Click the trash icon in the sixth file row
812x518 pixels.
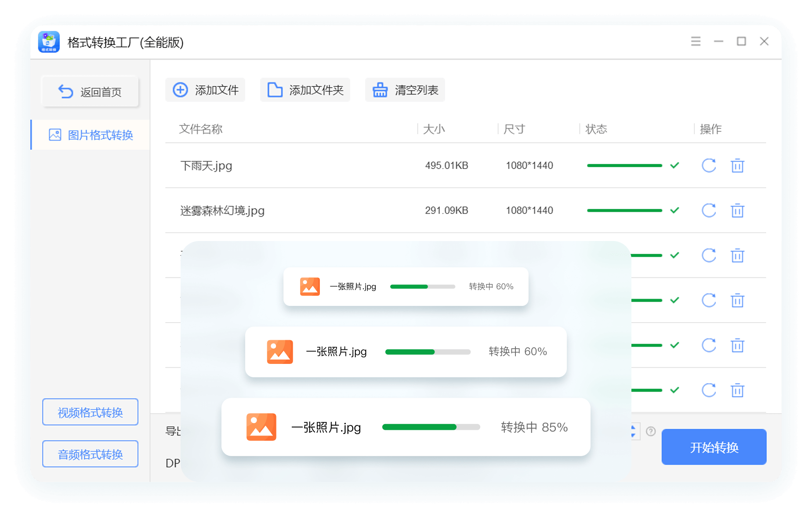tap(737, 390)
